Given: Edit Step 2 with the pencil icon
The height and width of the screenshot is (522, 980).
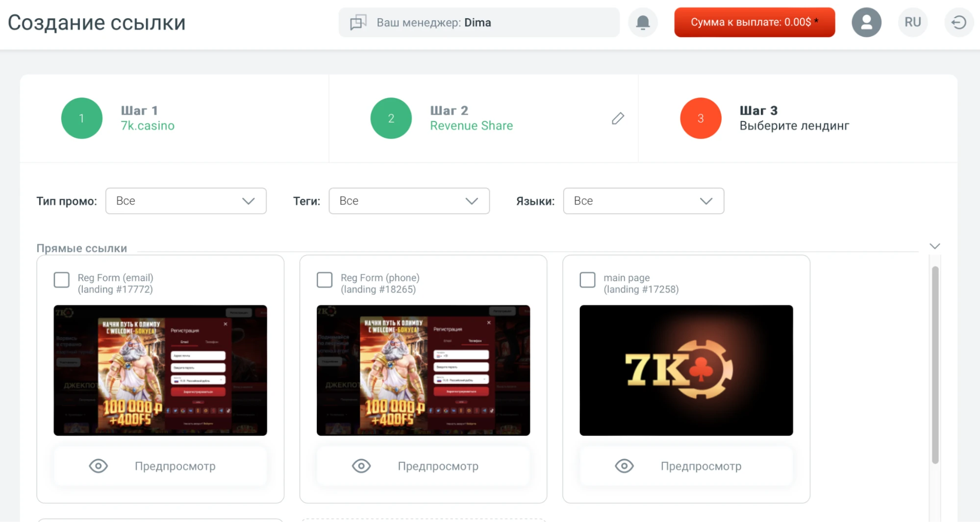Looking at the screenshot, I should click(x=618, y=118).
